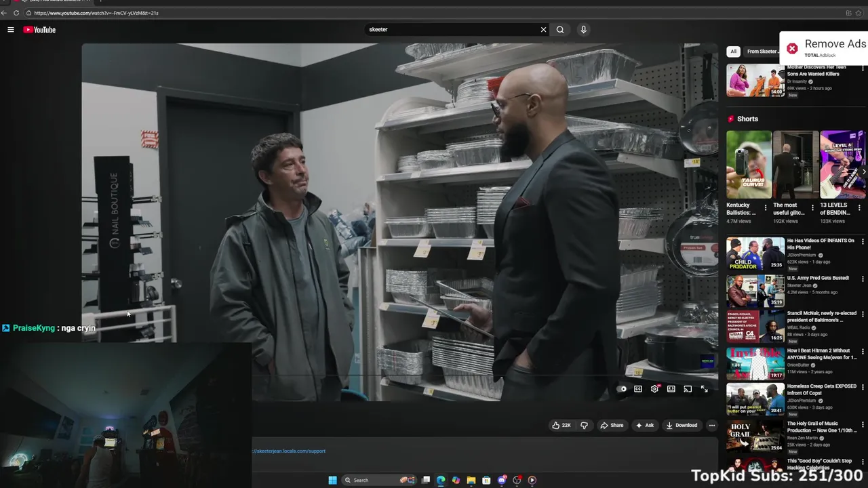This screenshot has width=868, height=488.
Task: Open the Kentucky Ballistics short
Action: 749,165
